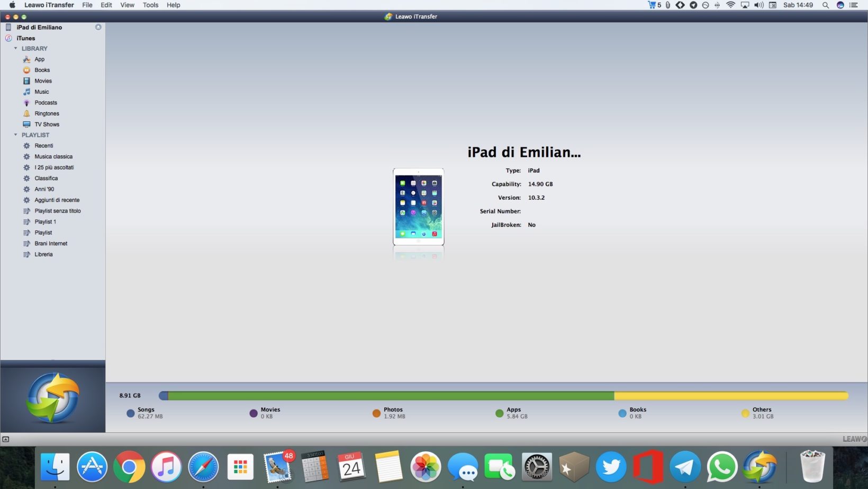
Task: Launch Google Chrome from the Dock
Action: 129,467
